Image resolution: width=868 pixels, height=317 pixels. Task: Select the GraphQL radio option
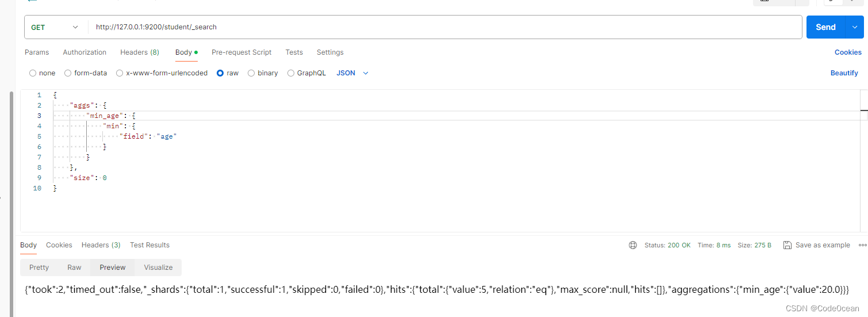click(x=291, y=73)
